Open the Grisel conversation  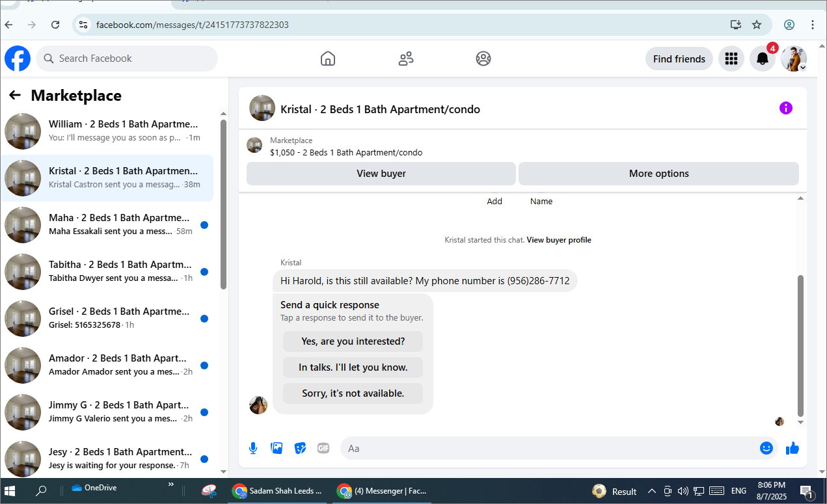107,318
